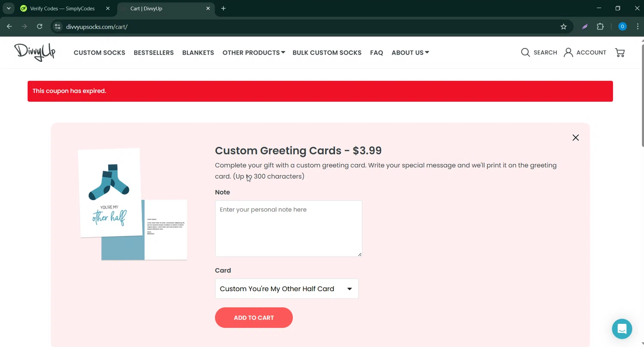Viewport: 644px width, 347px height.
Task: View site information icon in address bar
Action: [x=58, y=27]
